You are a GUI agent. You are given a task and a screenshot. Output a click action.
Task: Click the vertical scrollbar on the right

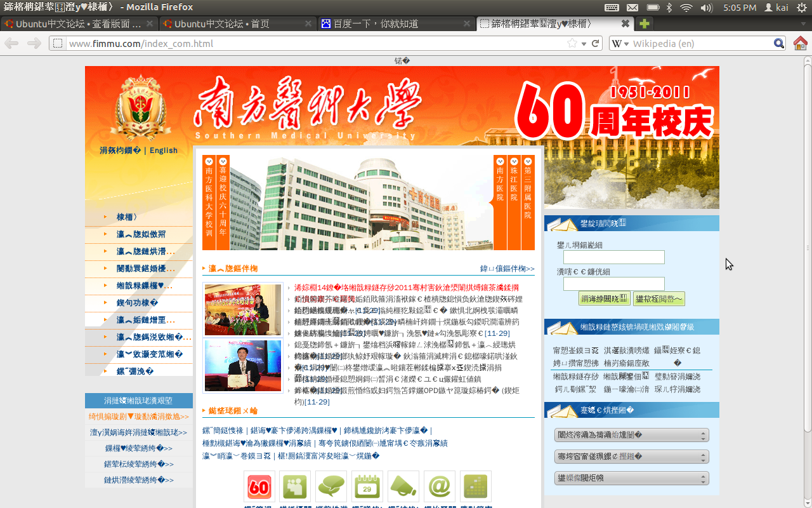808,248
